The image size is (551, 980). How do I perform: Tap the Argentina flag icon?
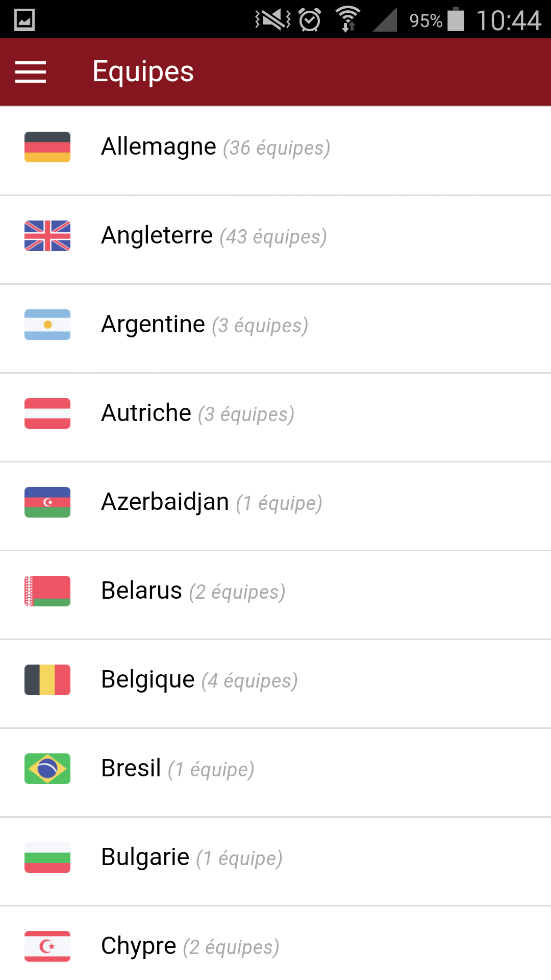pyautogui.click(x=47, y=325)
